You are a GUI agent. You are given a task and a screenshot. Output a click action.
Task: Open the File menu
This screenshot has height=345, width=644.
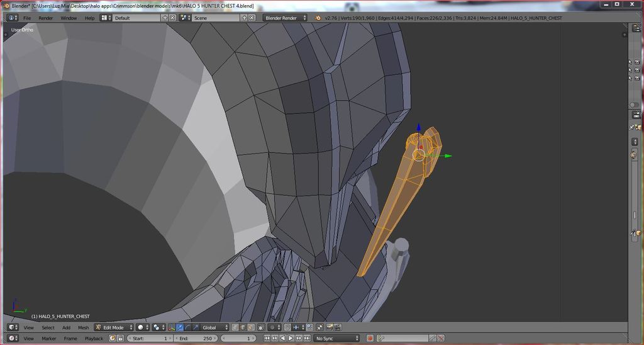(26, 18)
